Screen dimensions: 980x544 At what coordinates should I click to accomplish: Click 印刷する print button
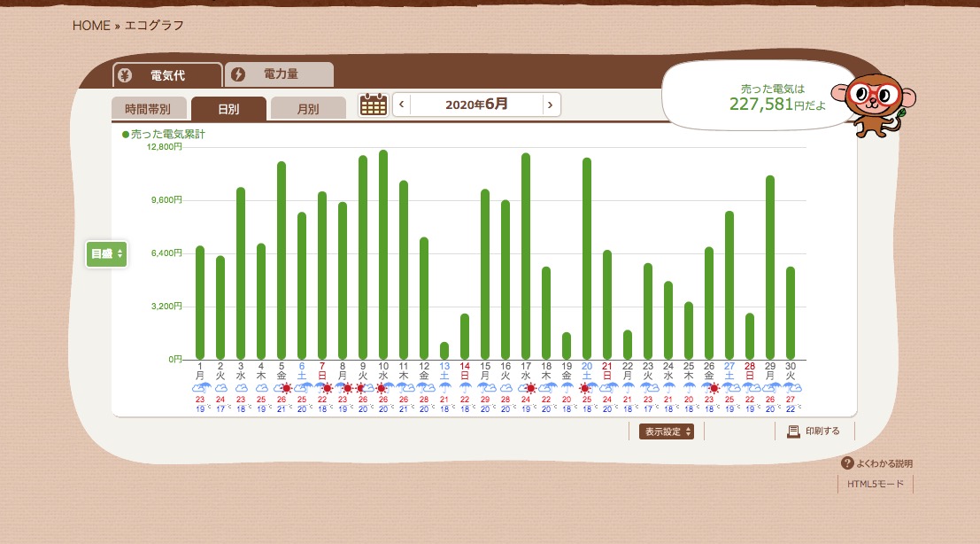click(814, 431)
